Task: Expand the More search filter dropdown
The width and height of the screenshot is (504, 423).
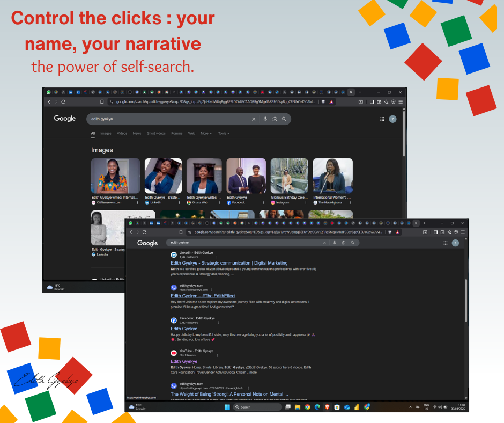Action: 206,133
